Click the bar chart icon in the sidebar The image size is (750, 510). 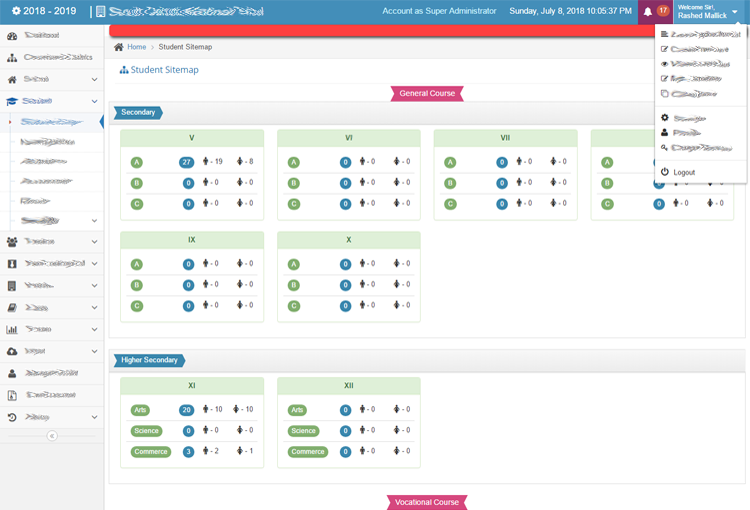[12, 329]
